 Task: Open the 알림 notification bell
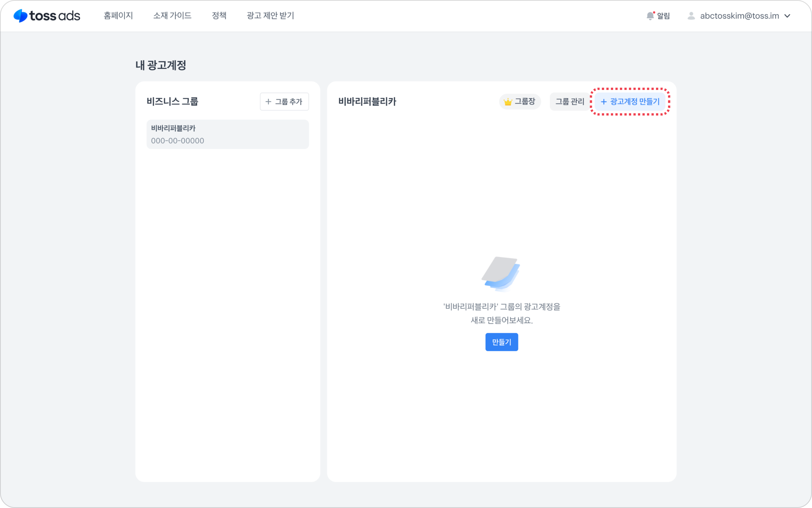[x=650, y=16]
